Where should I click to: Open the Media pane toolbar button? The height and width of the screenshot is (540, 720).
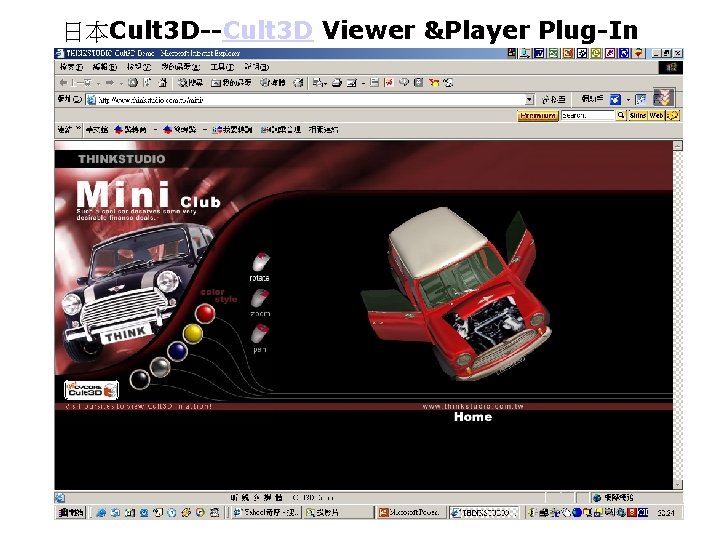(x=272, y=83)
